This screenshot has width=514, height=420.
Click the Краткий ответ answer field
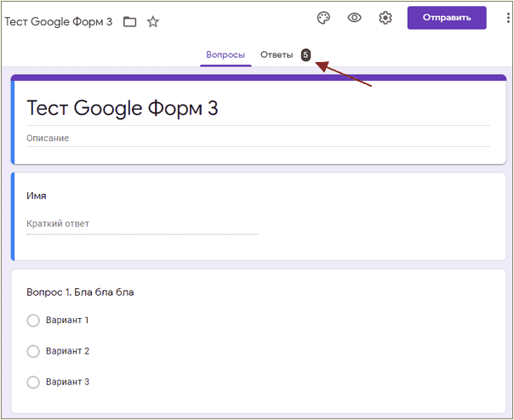[x=143, y=224]
